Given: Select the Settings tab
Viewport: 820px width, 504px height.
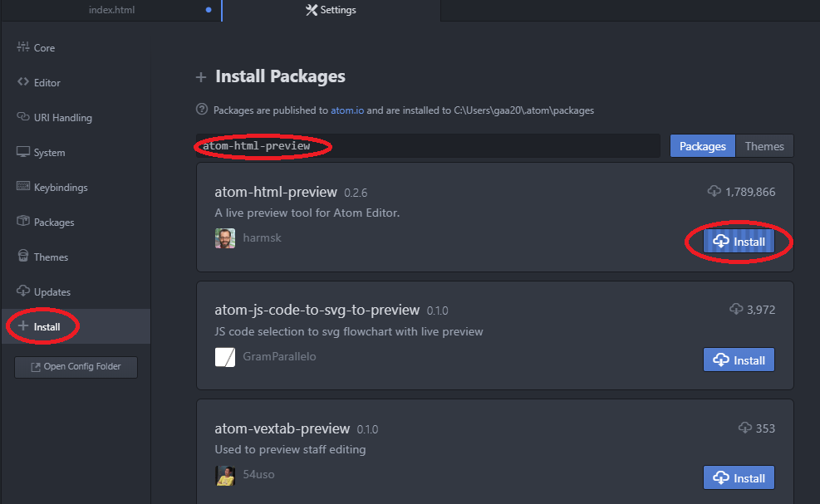Looking at the screenshot, I should (x=331, y=11).
